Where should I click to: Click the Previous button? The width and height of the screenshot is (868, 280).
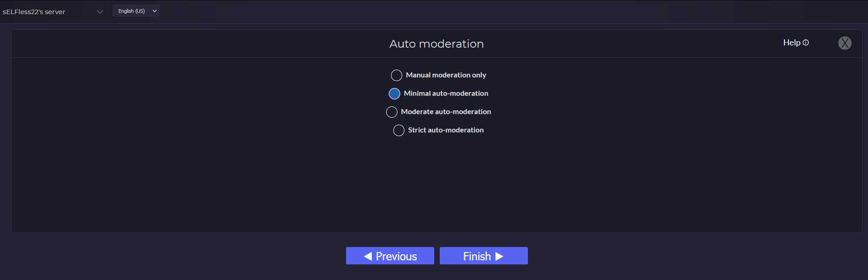(x=390, y=256)
